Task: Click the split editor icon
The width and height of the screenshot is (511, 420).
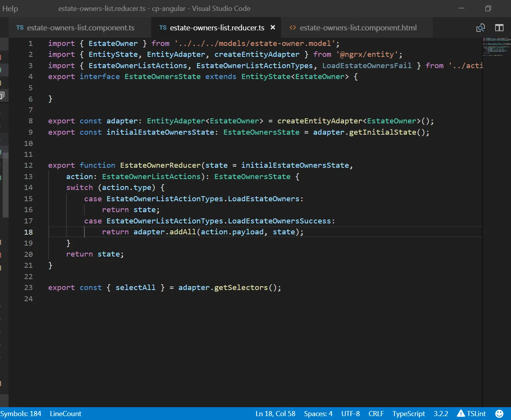Action: [499, 28]
